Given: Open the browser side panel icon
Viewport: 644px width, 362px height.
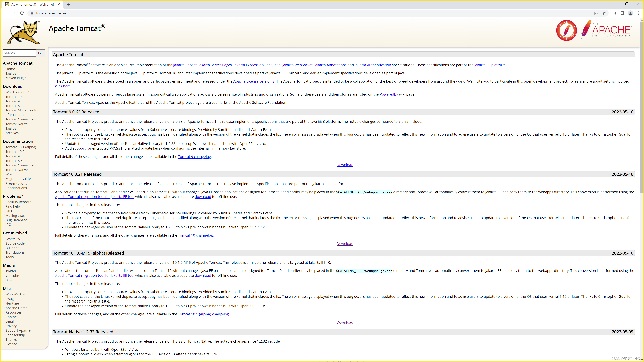Looking at the screenshot, I should pyautogui.click(x=622, y=13).
